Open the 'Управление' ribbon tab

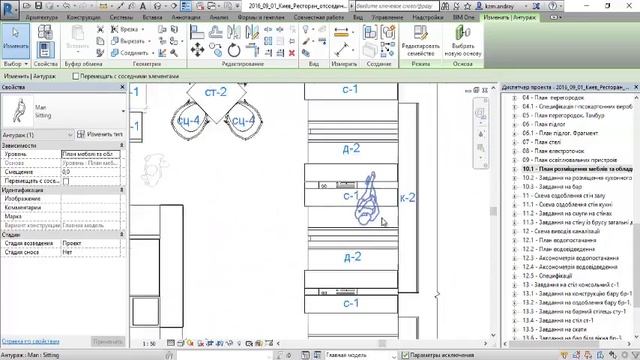387,18
